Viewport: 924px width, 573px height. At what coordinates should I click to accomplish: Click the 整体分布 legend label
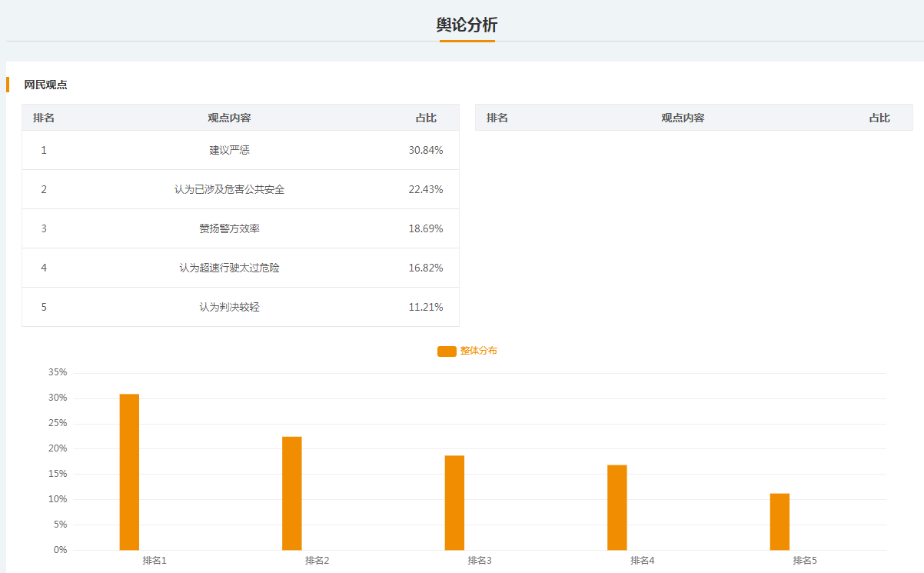coord(478,351)
